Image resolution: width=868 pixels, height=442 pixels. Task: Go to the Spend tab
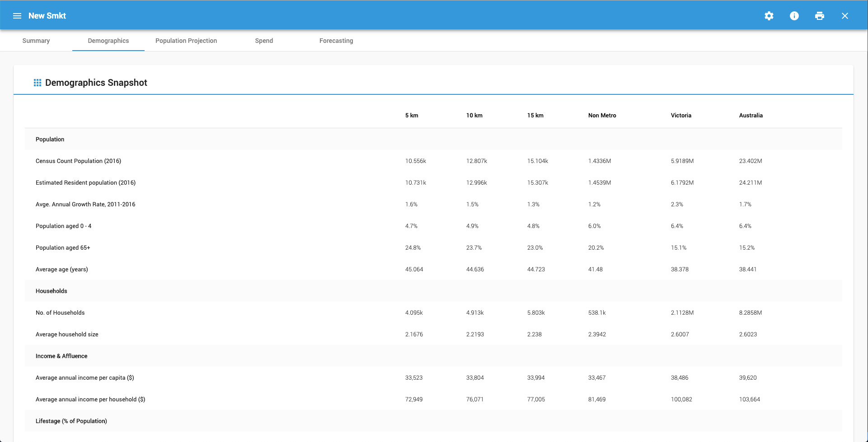pos(264,41)
